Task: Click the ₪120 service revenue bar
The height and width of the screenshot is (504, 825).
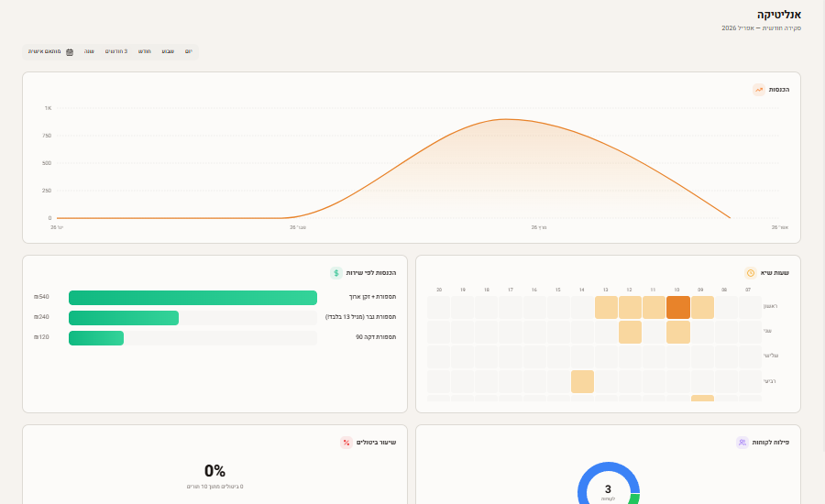Action: [96, 338]
